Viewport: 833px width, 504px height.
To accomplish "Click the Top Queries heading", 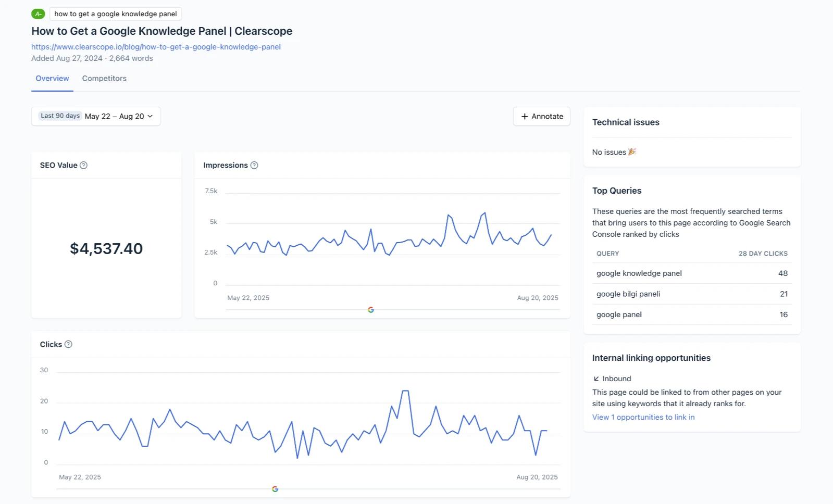I will point(617,191).
